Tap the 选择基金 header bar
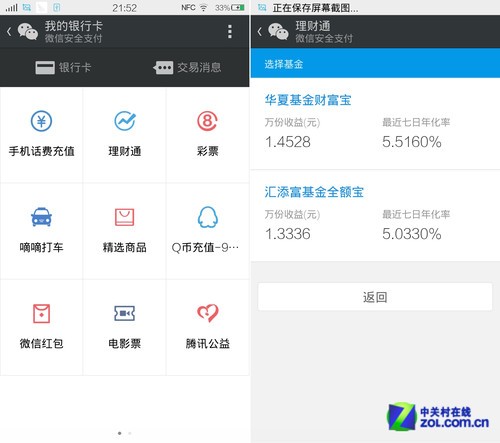The width and height of the screenshot is (500, 443). click(375, 63)
